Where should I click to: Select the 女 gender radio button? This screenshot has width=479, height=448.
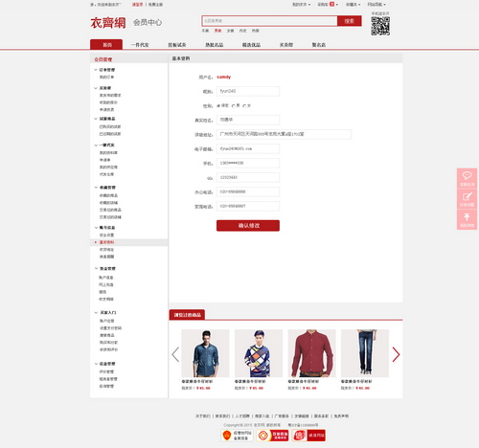tap(244, 105)
